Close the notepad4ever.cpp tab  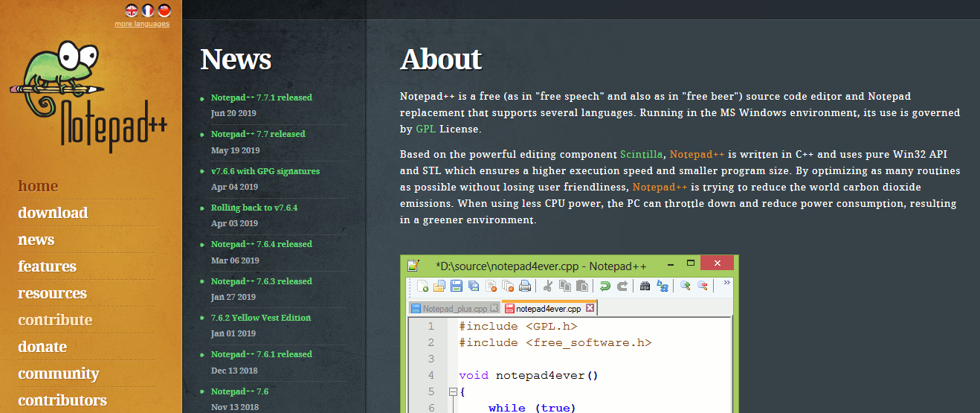click(x=590, y=308)
